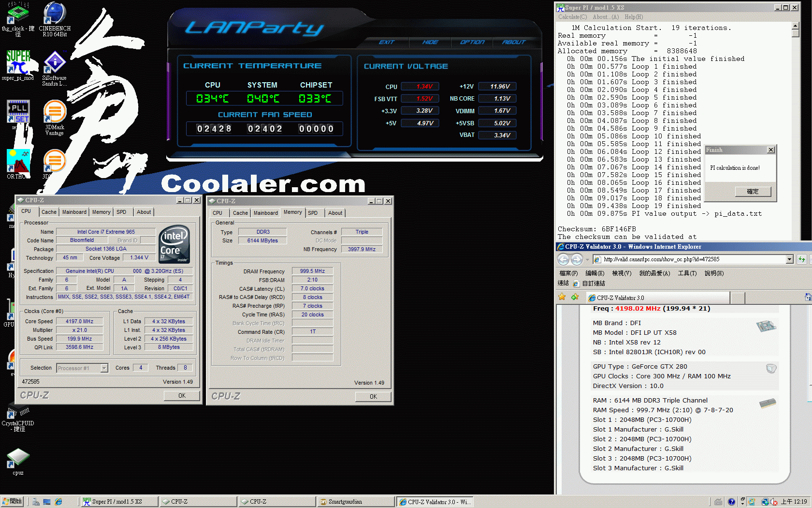Screen dimensions: 812x508
Task: Click ABOUT in LANParty panel
Action: pyautogui.click(x=514, y=42)
